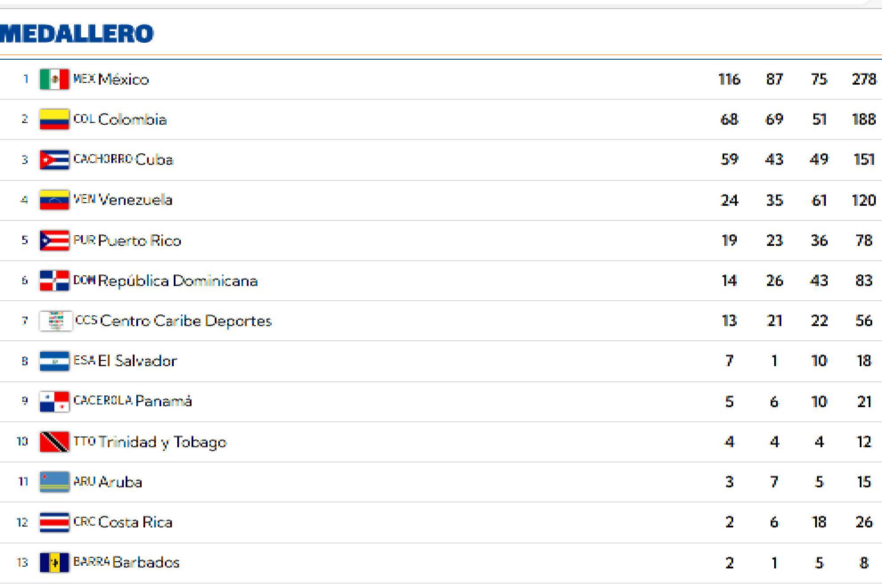This screenshot has width=882, height=588.
Task: Click the Centro Caribe Deportes logo icon
Action: [56, 321]
